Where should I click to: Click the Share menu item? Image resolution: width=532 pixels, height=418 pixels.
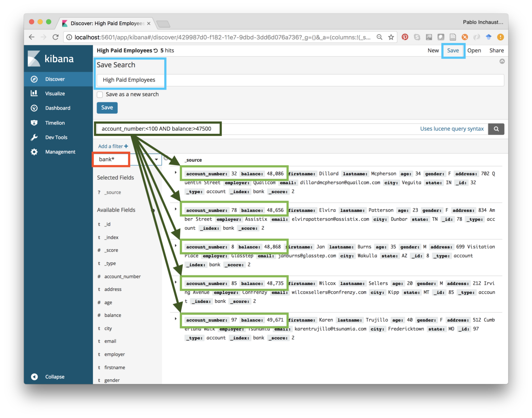(497, 50)
